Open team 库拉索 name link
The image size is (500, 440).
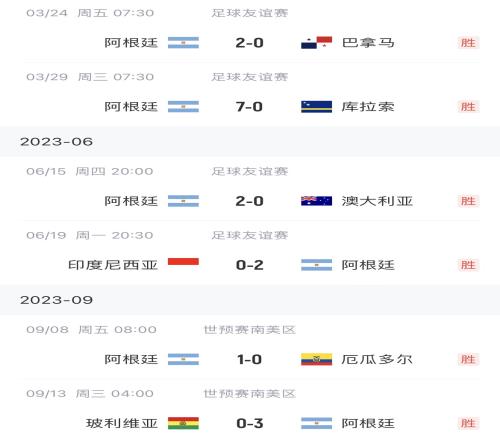(368, 107)
